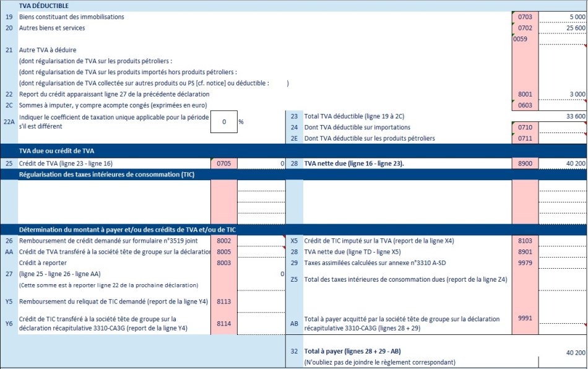Select code cell 0703 for immobilisations
This screenshot has width=588, height=369.
click(525, 17)
